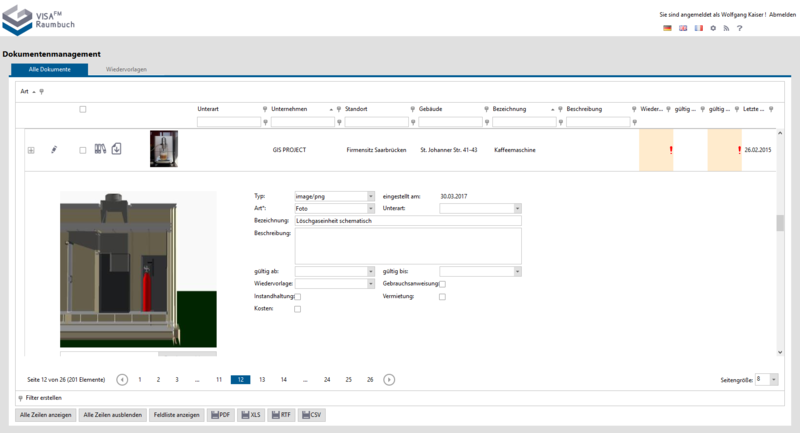The height and width of the screenshot is (433, 800).
Task: Switch language to English flag
Action: pos(683,28)
